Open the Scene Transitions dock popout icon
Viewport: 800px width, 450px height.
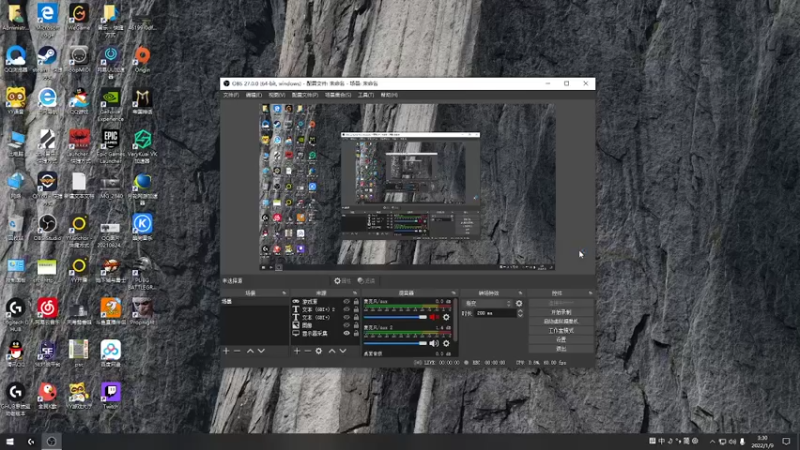[520, 293]
